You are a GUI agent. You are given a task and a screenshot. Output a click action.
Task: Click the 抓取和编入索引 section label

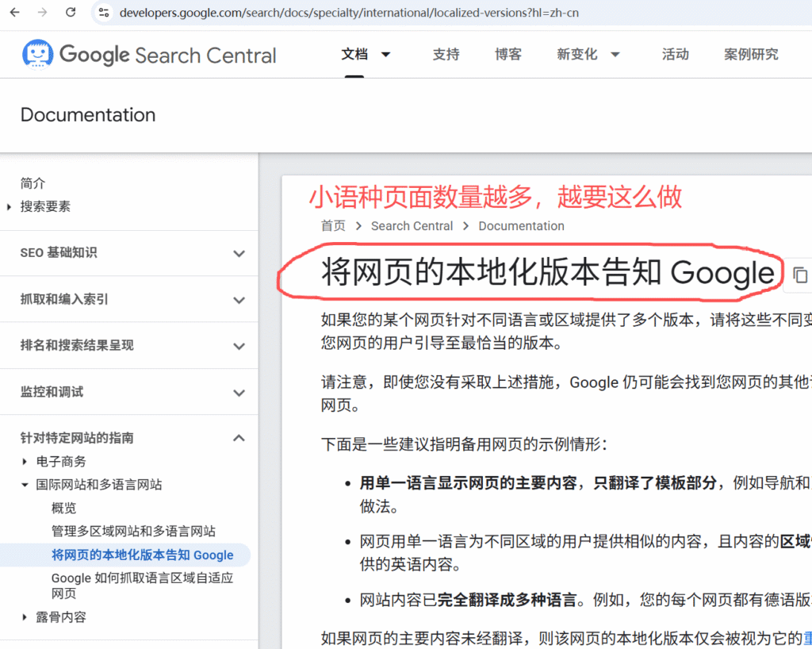[64, 299]
